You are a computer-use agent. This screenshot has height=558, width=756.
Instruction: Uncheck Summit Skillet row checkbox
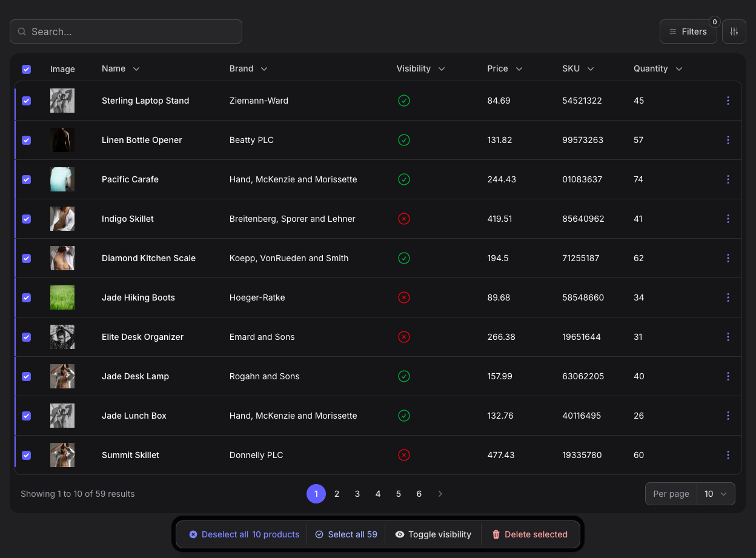tap(26, 455)
